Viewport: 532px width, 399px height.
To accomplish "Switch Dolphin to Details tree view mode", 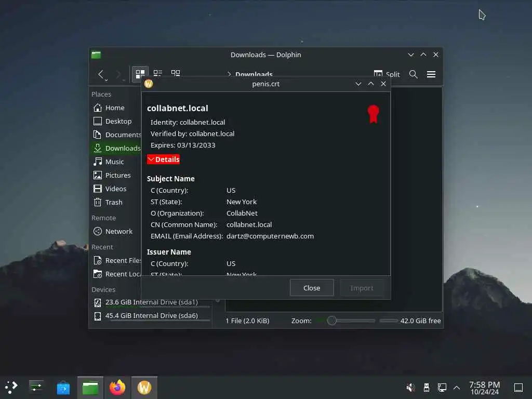I will tap(176, 73).
